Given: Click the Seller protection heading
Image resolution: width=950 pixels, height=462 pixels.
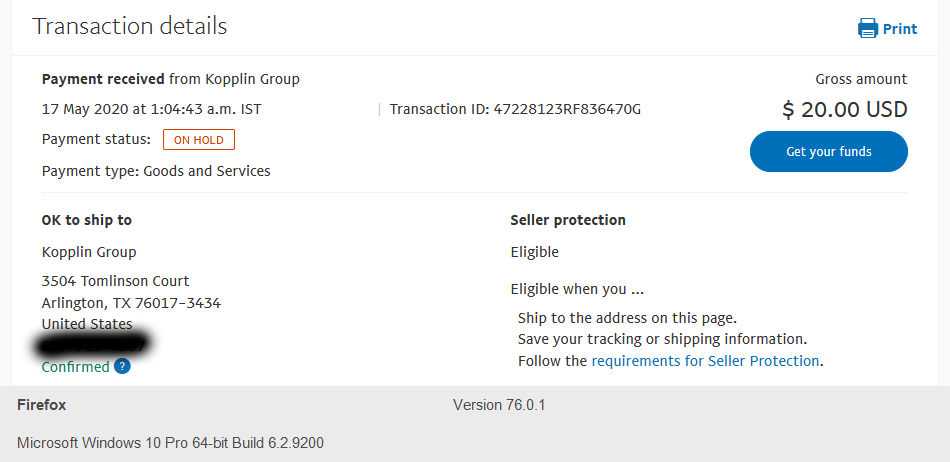Looking at the screenshot, I should pos(568,220).
